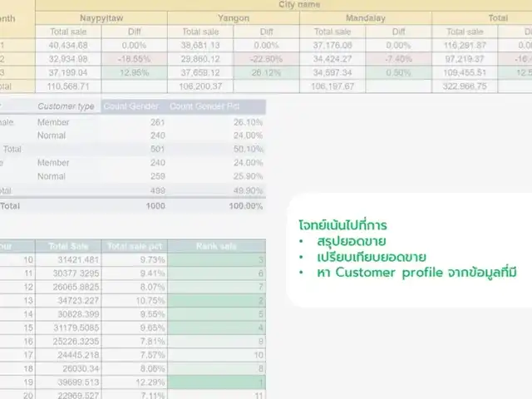Click the Count Gender Pct header
Screen dimensions: 532x399
point(215,106)
